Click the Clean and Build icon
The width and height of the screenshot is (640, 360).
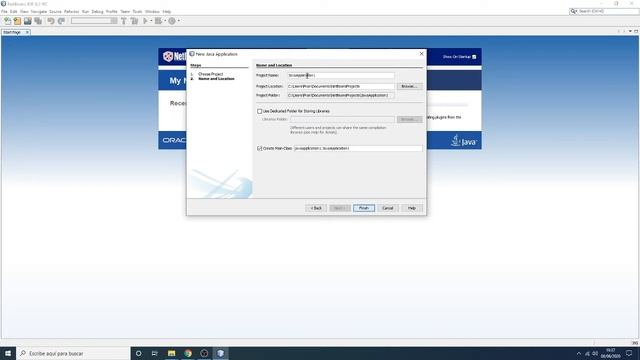[134, 21]
